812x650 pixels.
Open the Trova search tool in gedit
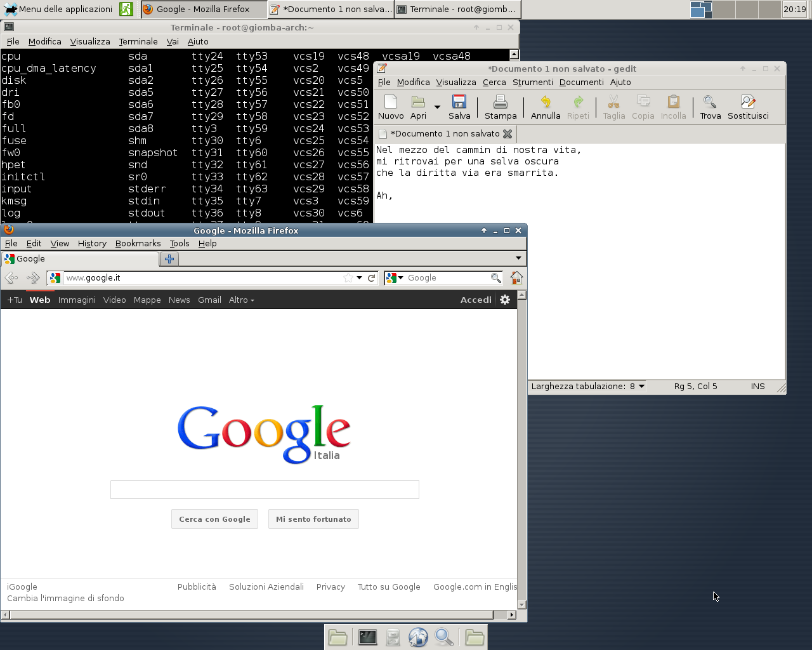click(710, 103)
